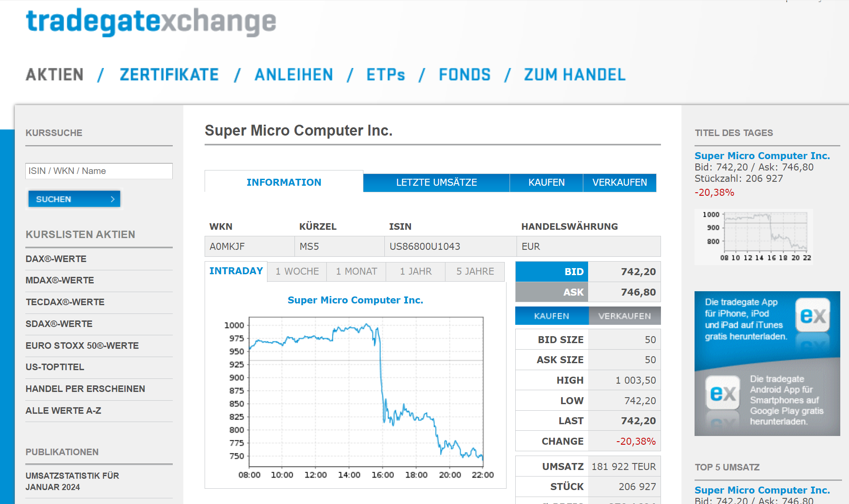Click the Handelswährung value EUR
849x504 pixels.
click(531, 247)
